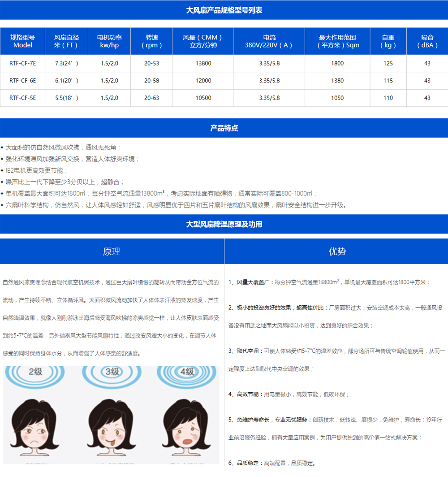The width and height of the screenshot is (448, 477).
Task: Click the 优势 column header
Action: 337,252
